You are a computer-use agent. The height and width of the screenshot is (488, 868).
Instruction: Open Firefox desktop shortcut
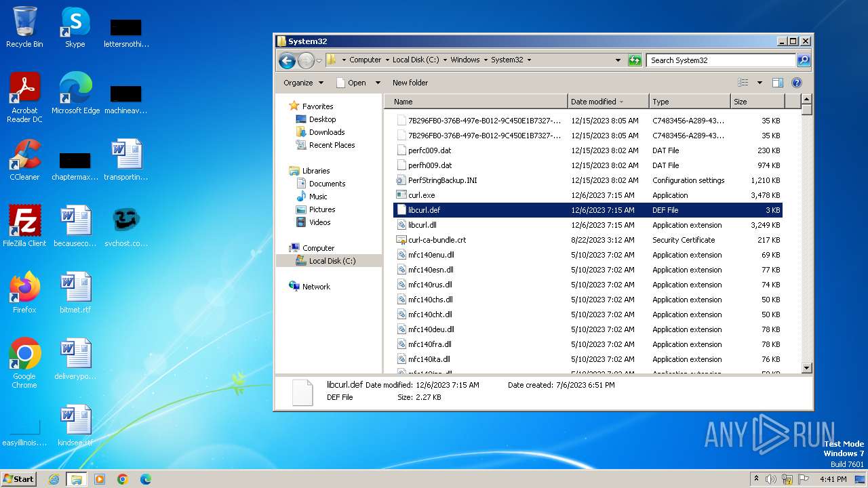pos(24,293)
